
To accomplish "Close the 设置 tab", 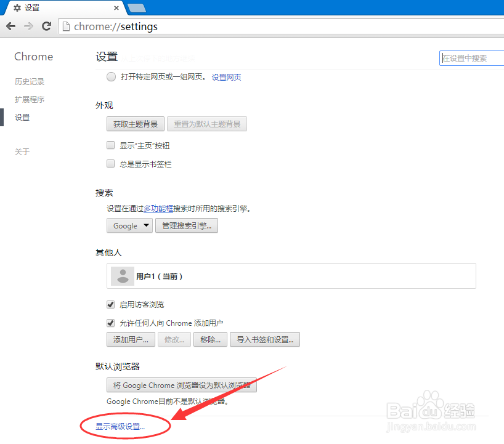I will click(x=116, y=8).
